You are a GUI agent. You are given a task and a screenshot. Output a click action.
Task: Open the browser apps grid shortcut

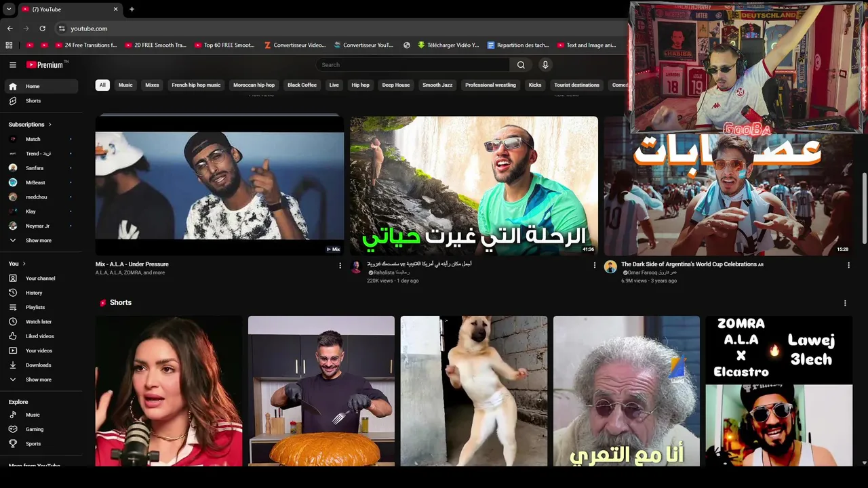[9, 45]
